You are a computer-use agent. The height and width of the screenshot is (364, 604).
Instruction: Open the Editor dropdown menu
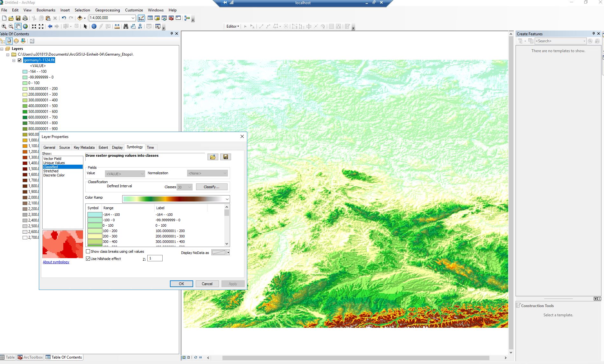point(232,26)
